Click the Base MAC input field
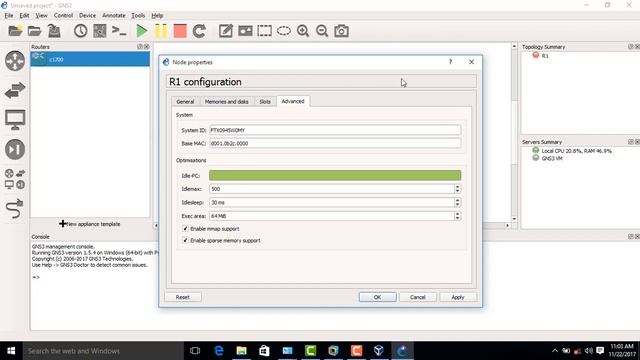This screenshot has width=640, height=360. tap(335, 143)
